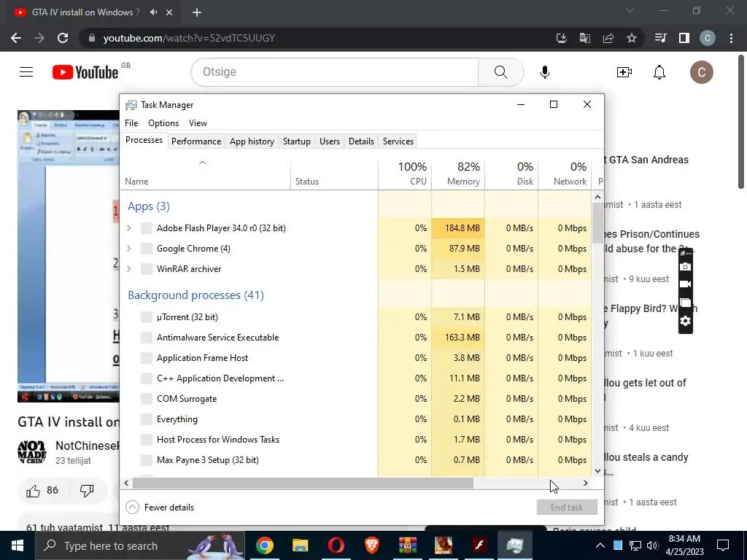This screenshot has width=747, height=560.
Task: Switch to the Startup tab
Action: point(296,141)
